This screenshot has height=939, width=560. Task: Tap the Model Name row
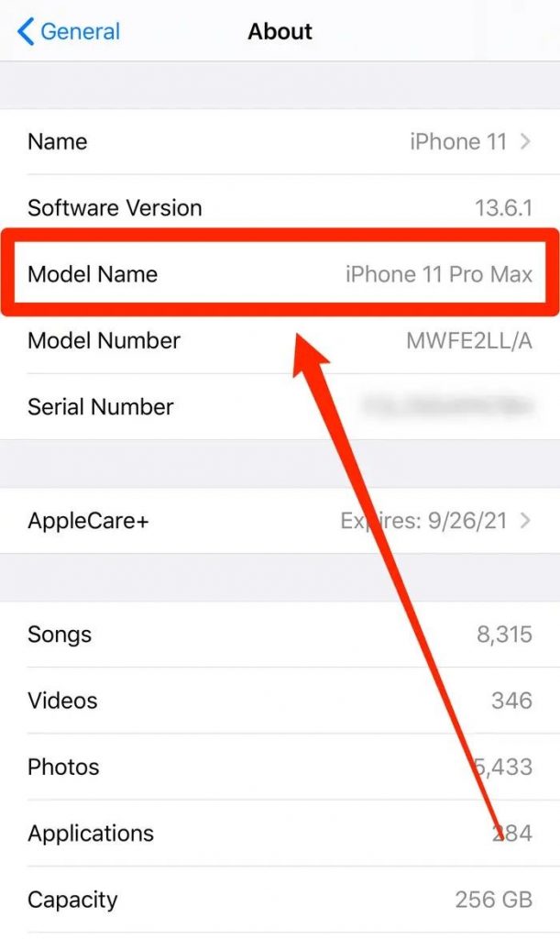click(x=280, y=274)
